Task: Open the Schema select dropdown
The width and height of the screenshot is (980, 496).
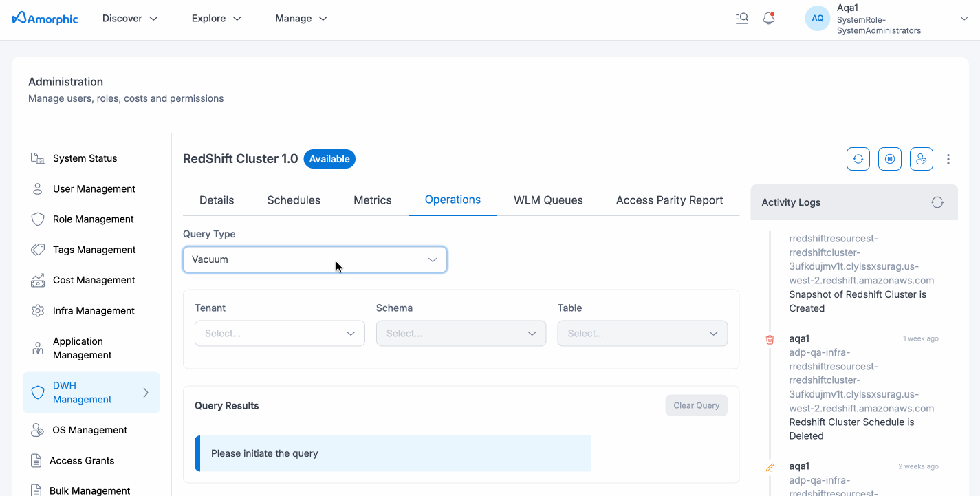Action: 461,333
